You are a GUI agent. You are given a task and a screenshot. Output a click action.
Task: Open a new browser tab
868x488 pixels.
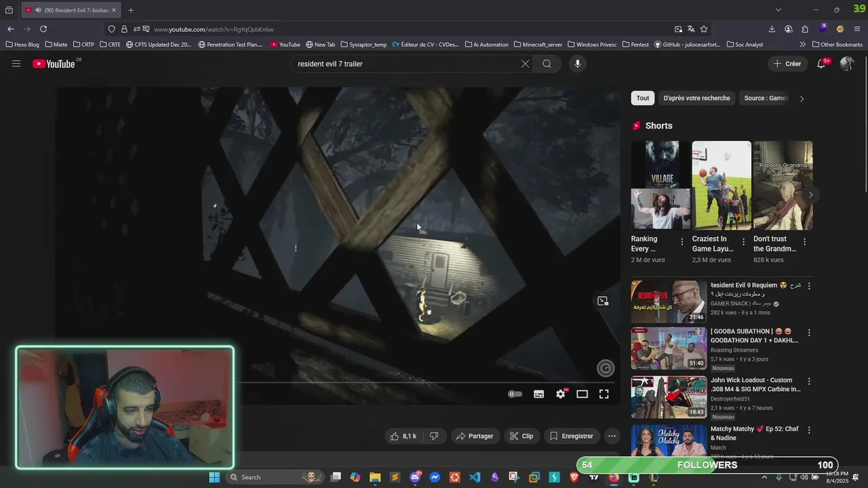pyautogui.click(x=131, y=10)
